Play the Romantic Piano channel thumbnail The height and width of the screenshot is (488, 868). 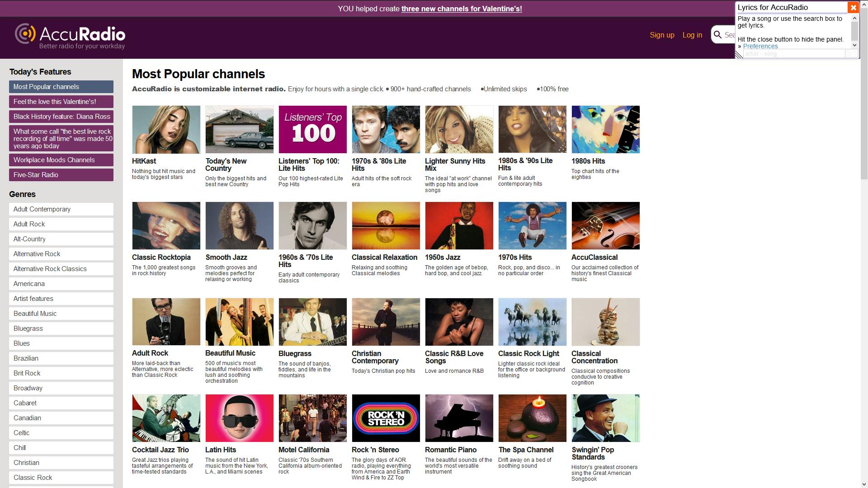(459, 418)
